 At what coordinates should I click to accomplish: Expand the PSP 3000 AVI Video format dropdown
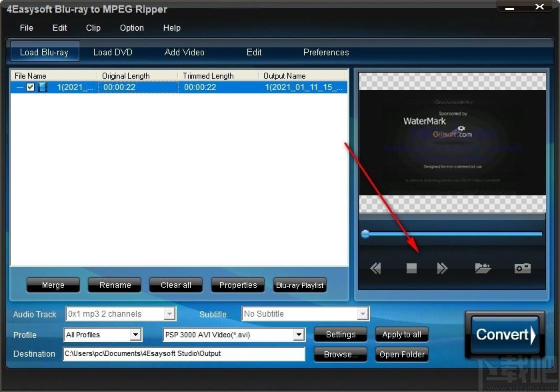(x=299, y=335)
